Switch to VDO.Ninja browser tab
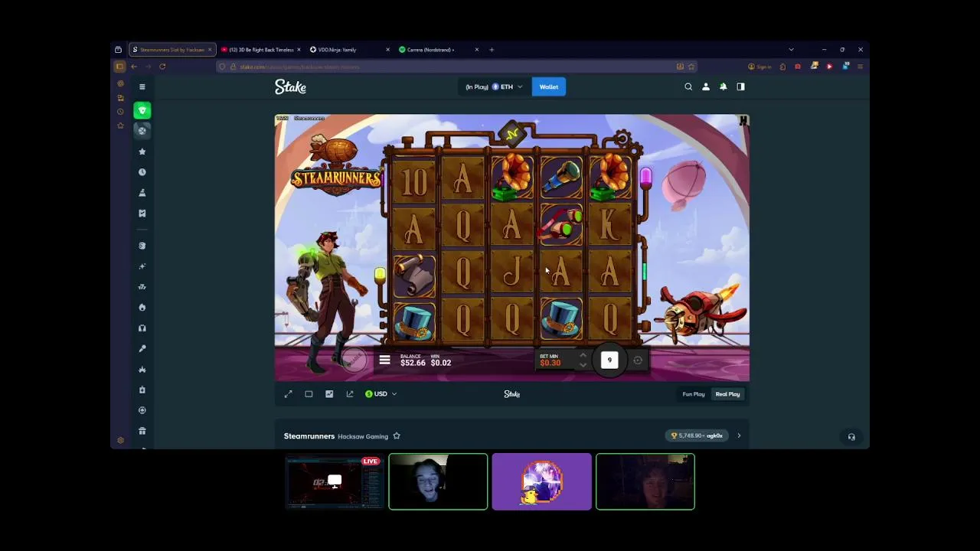 [x=350, y=50]
